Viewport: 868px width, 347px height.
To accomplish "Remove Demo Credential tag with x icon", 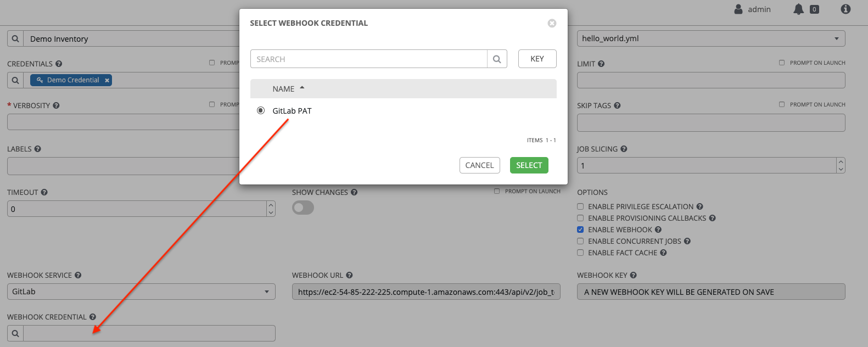I will [107, 80].
